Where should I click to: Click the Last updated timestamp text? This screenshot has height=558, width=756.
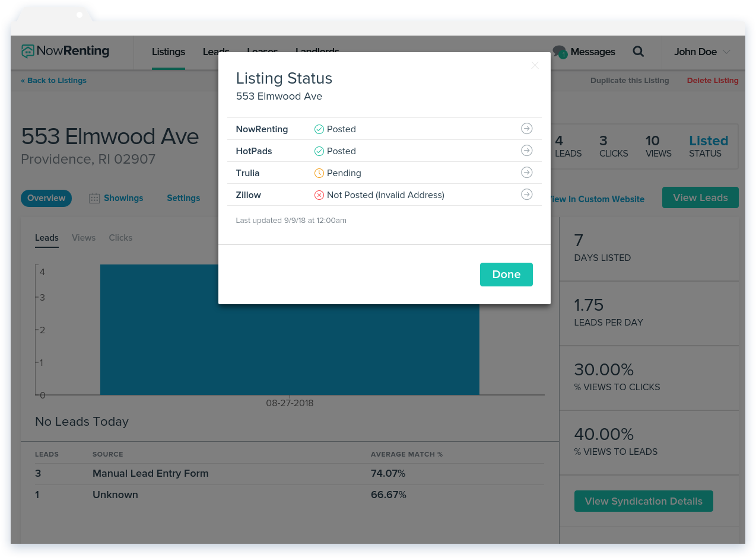(291, 221)
